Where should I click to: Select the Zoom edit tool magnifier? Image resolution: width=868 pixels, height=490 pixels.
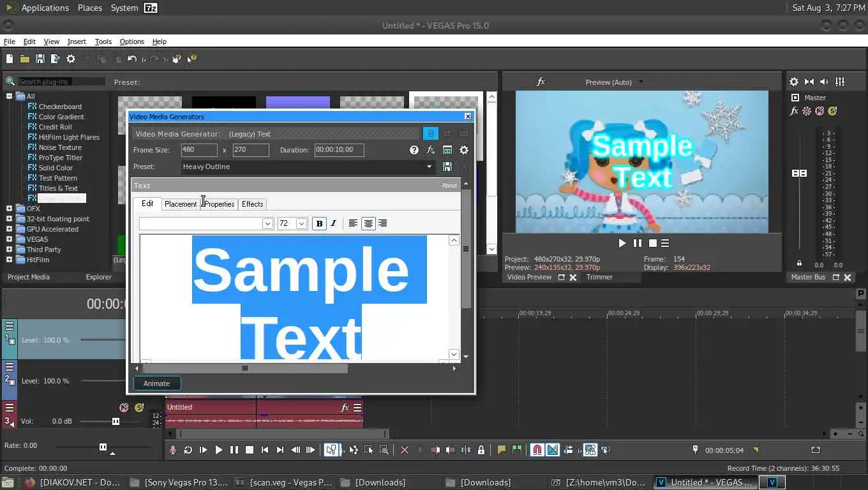coord(384,450)
